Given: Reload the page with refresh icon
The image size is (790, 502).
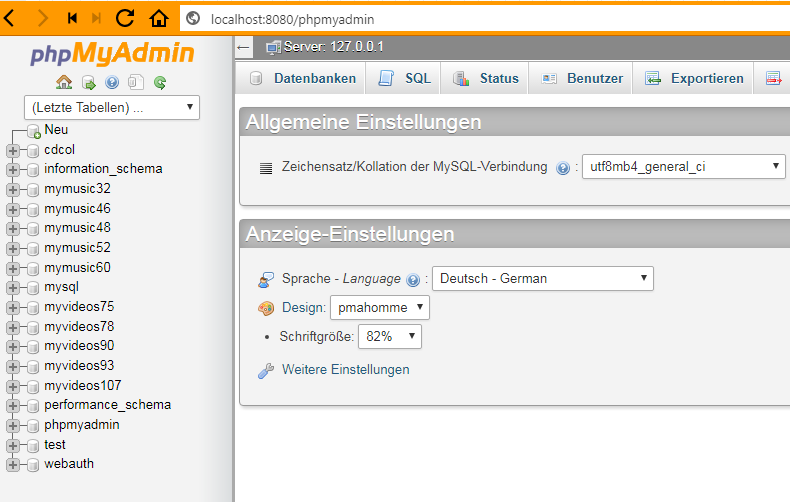Looking at the screenshot, I should tap(125, 18).
